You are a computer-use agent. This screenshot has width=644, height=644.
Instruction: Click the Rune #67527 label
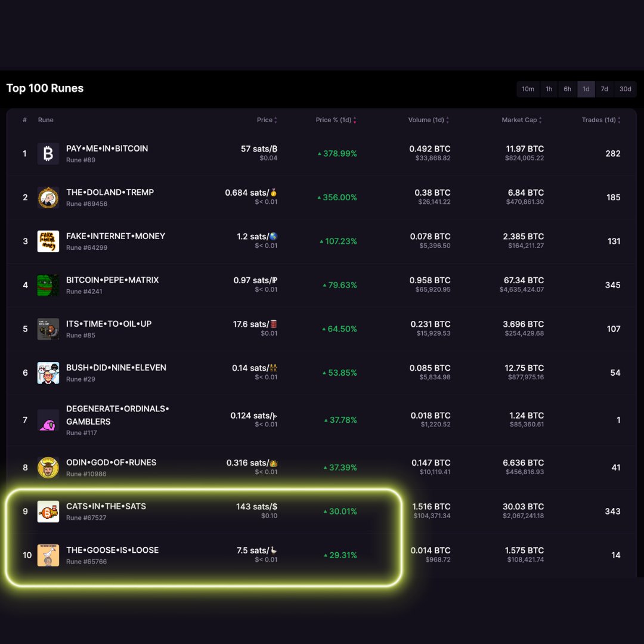[86, 518]
